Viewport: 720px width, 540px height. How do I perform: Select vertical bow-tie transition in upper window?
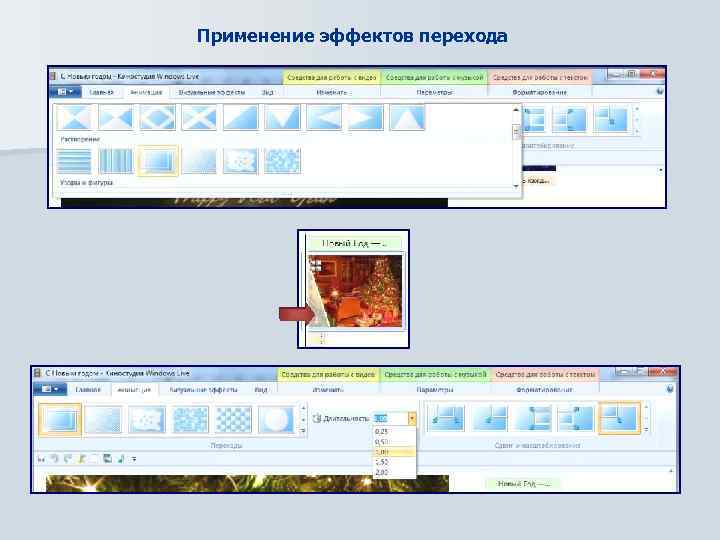click(x=116, y=118)
